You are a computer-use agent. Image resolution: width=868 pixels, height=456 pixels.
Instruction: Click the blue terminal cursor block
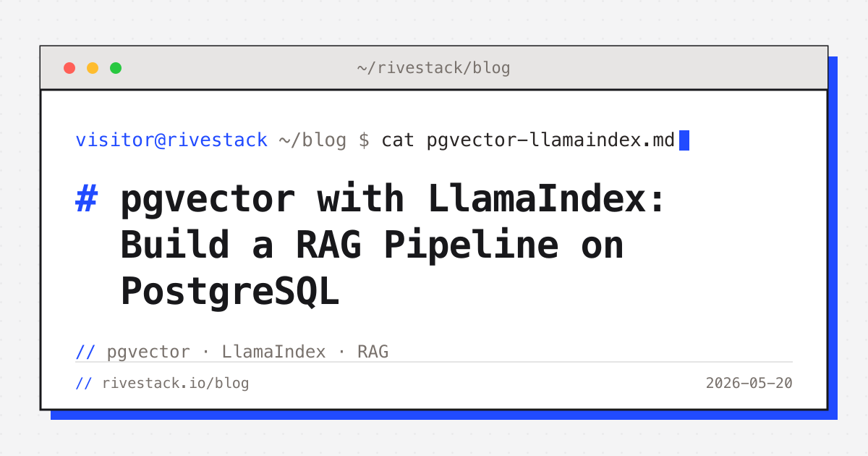pyautogui.click(x=684, y=140)
